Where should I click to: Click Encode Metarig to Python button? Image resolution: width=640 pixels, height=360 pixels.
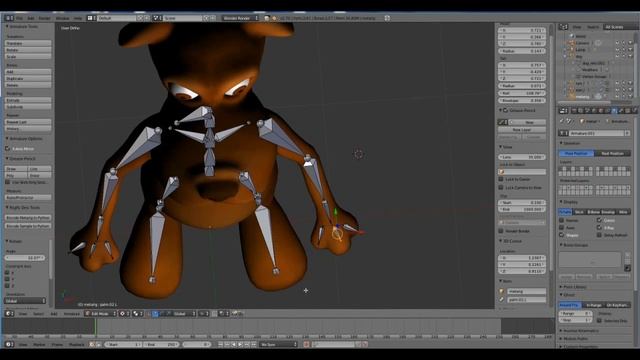pyautogui.click(x=28, y=218)
